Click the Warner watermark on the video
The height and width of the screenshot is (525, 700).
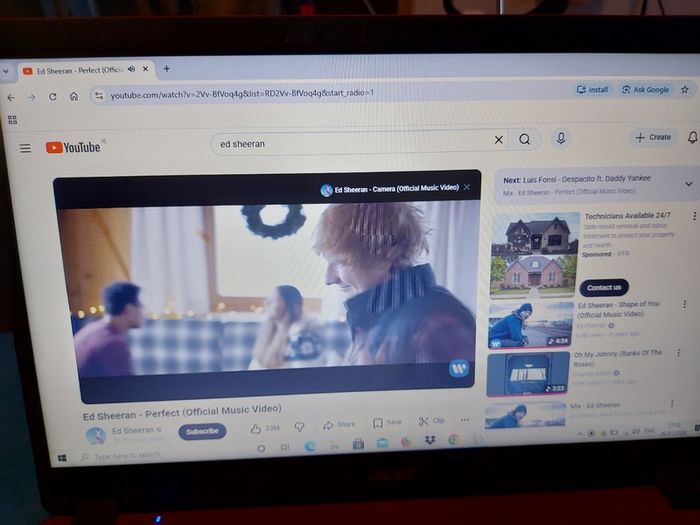click(x=458, y=369)
